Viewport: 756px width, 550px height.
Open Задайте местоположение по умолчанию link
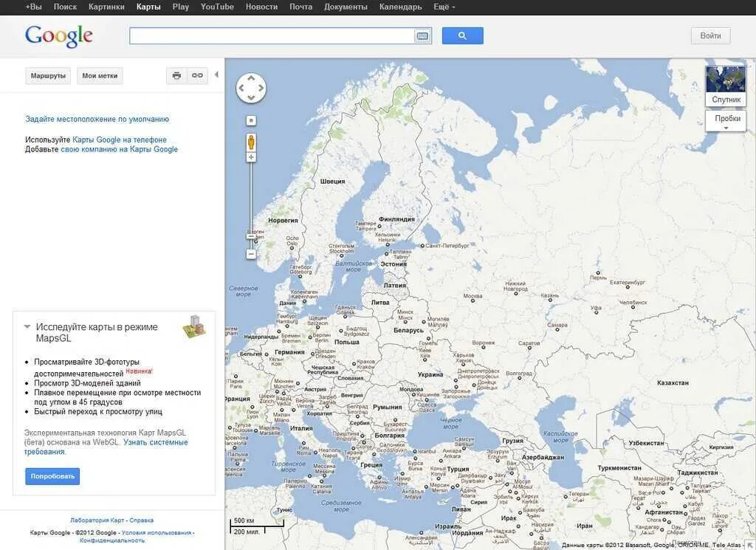coord(97,119)
